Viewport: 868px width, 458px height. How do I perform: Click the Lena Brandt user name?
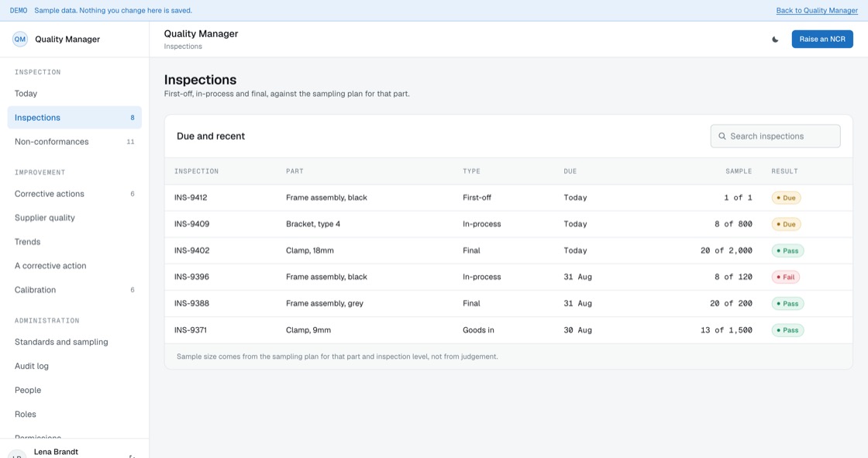tap(56, 452)
